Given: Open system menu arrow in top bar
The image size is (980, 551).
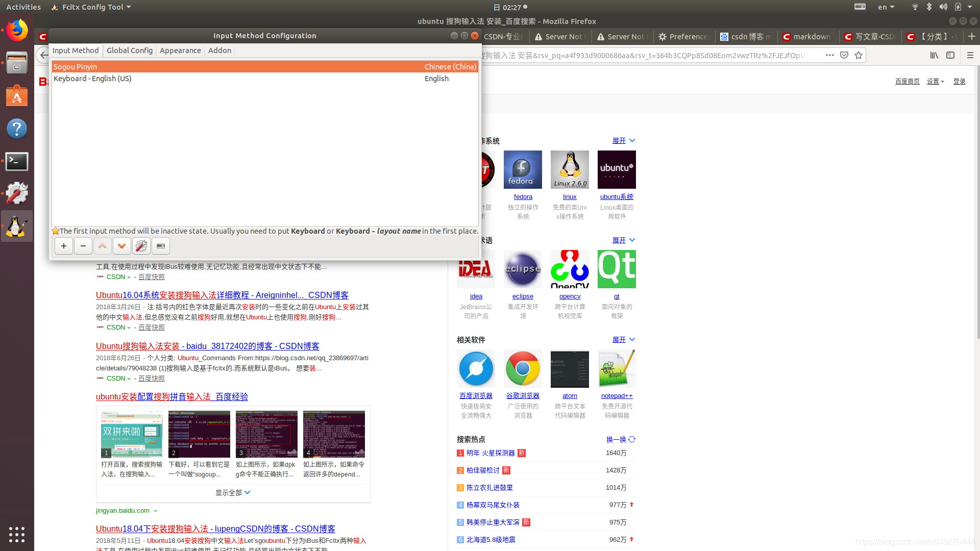Looking at the screenshot, I should [970, 7].
